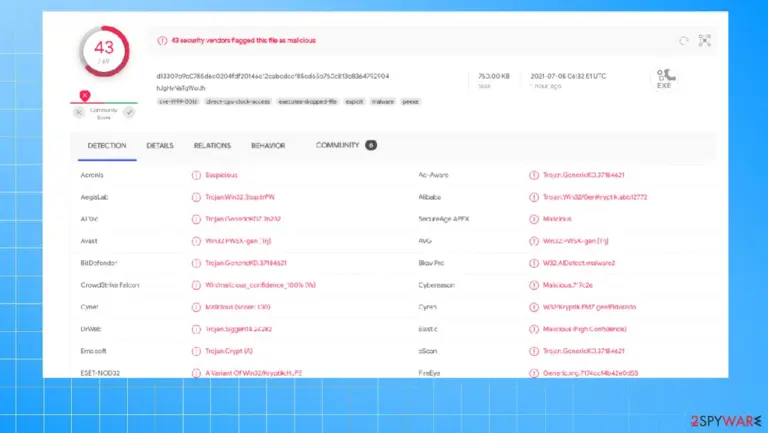Click the malicious alert icon in banner

point(162,41)
